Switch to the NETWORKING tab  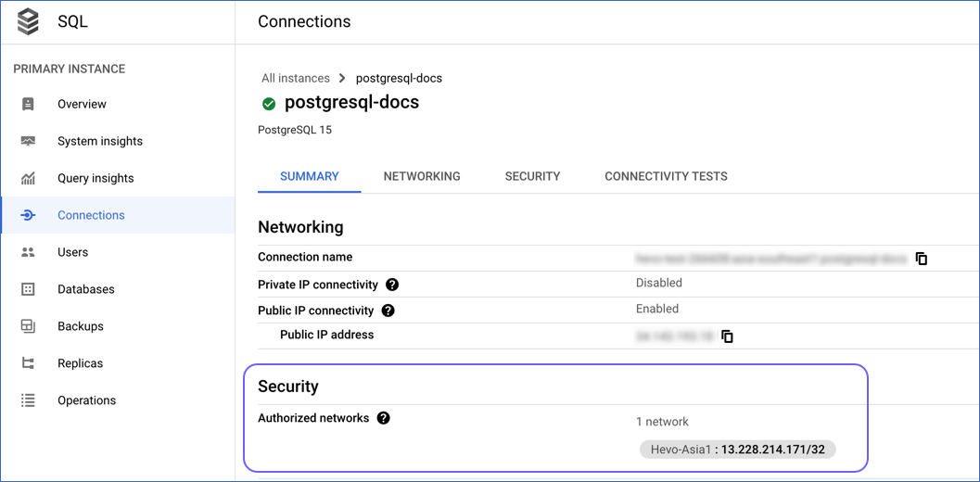coord(422,176)
